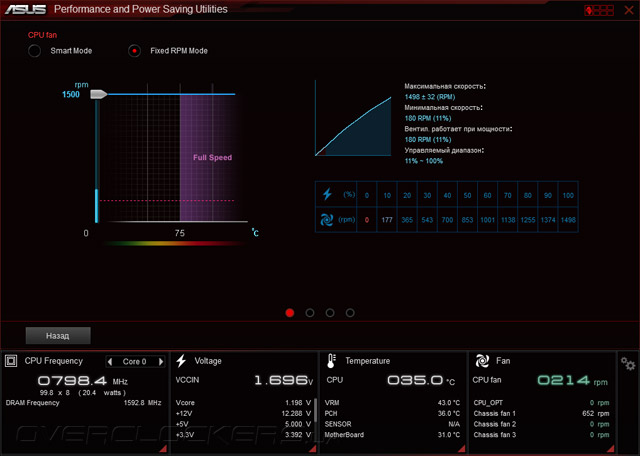Click the red grid icon in title bar
640x456 pixels.
(x=599, y=10)
